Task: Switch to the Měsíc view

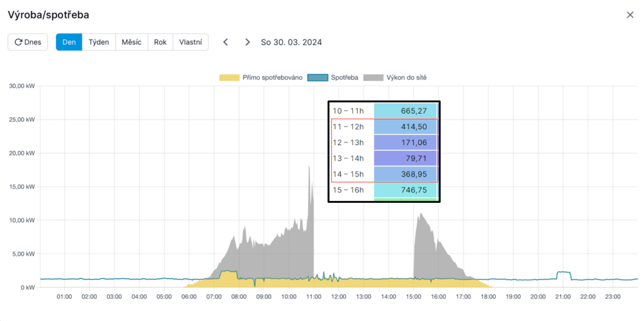Action: (131, 42)
